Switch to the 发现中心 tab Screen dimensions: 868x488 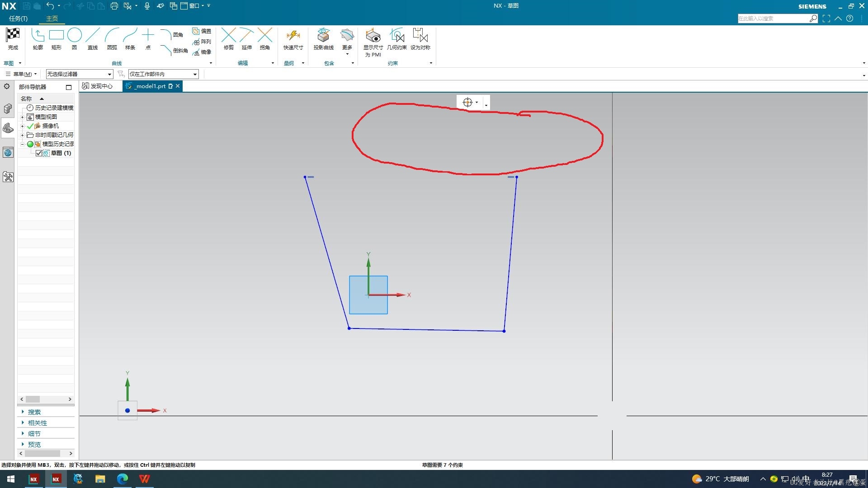click(98, 86)
